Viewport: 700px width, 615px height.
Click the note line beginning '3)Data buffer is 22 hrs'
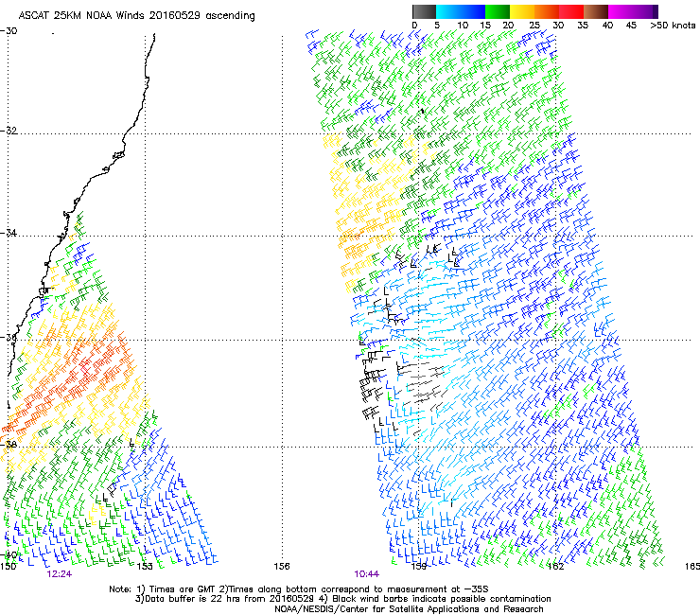click(x=342, y=599)
